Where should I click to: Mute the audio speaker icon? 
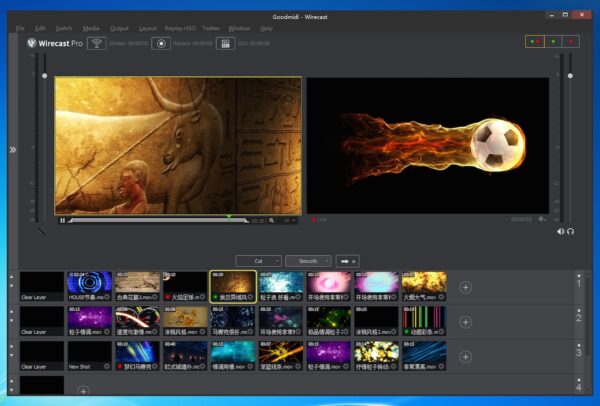pos(561,231)
